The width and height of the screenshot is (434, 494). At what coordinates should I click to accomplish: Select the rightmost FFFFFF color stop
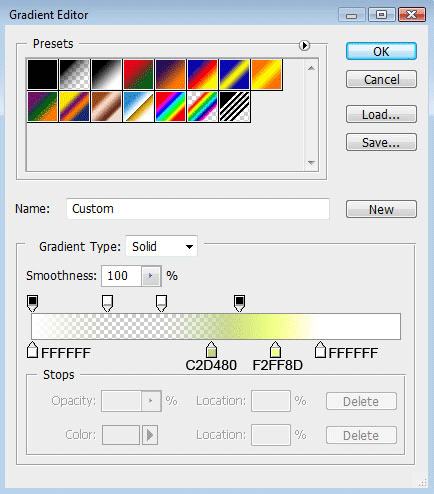click(x=320, y=350)
